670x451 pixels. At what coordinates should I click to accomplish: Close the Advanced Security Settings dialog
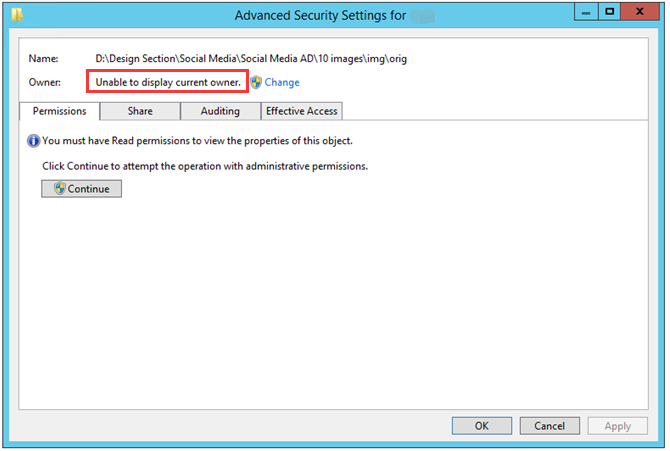(x=640, y=12)
